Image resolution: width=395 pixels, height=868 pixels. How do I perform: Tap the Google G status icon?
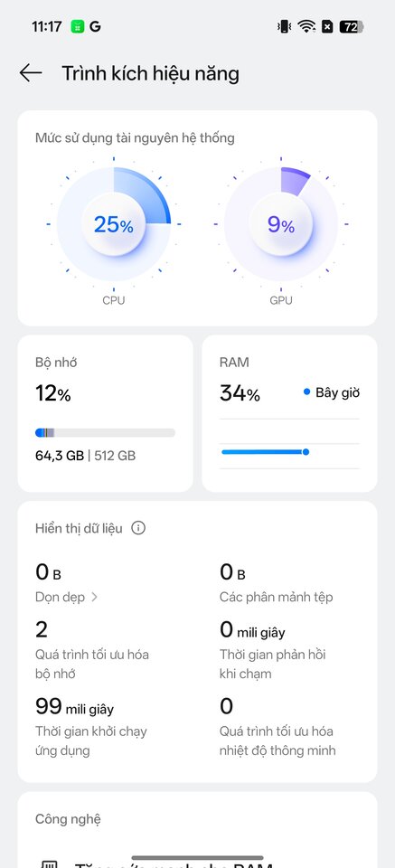[95, 26]
